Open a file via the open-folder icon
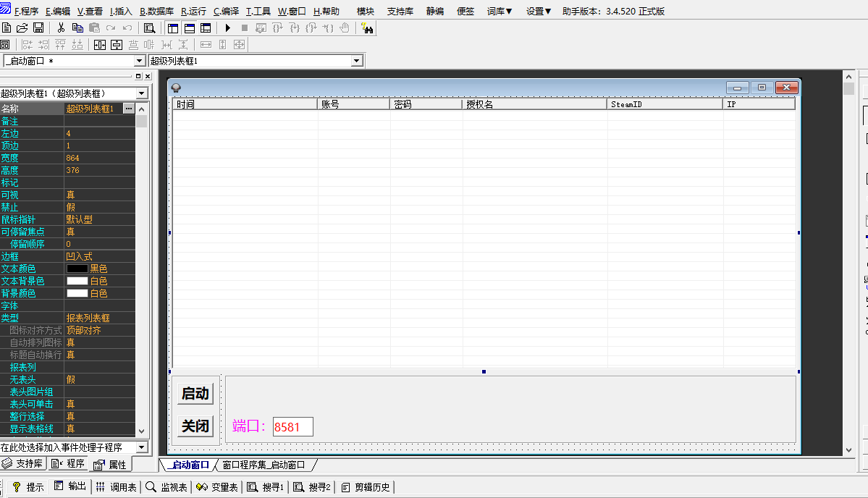The image size is (868, 498). coord(20,28)
